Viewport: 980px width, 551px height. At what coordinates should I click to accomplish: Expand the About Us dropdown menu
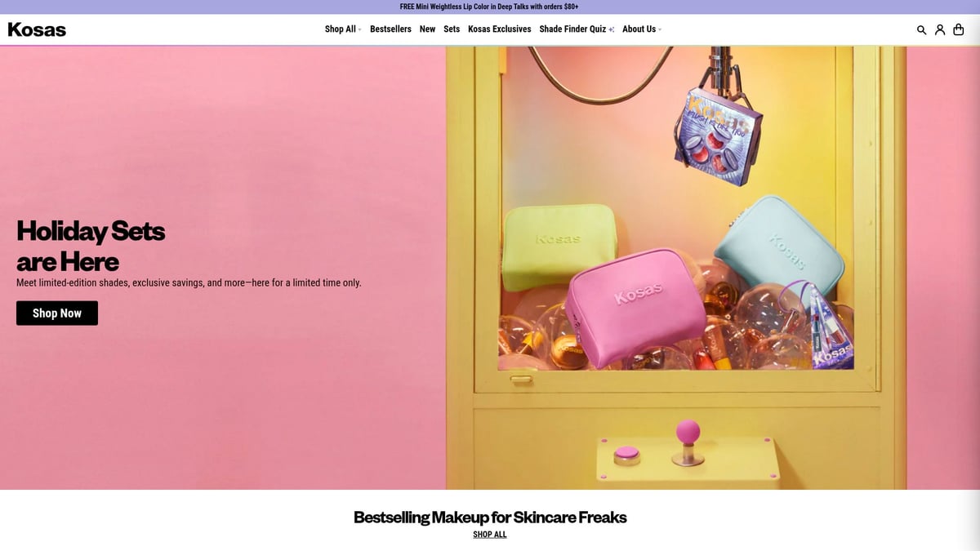pyautogui.click(x=641, y=29)
